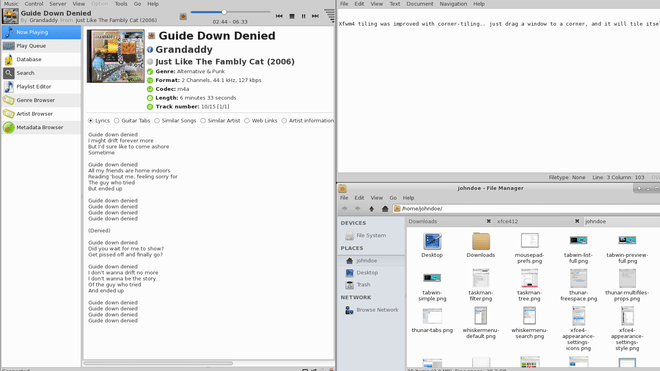Viewport: 660px width, 371px height.
Task: Click the album art thumbnail in header
Action: (x=10, y=16)
